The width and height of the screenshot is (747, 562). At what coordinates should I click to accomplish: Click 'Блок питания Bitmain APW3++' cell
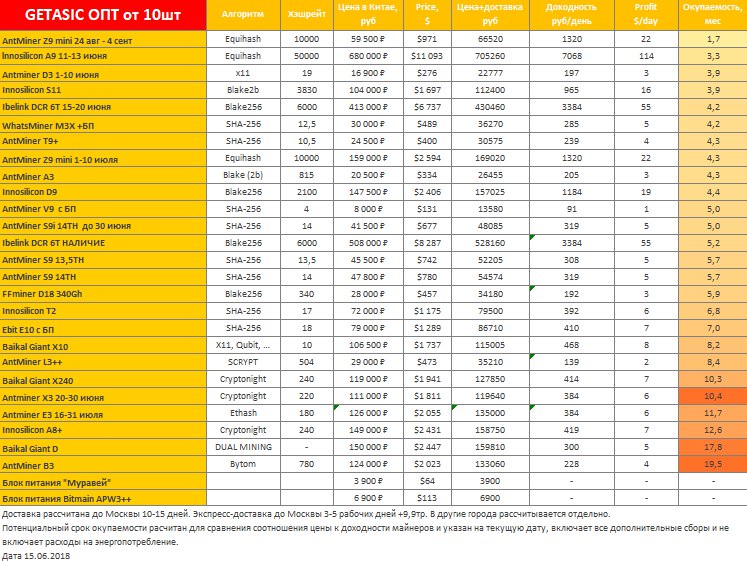tap(103, 498)
